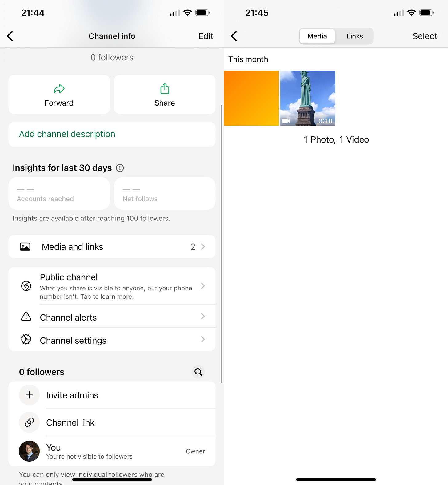Tap the Public channel globe icon

[x=26, y=286]
